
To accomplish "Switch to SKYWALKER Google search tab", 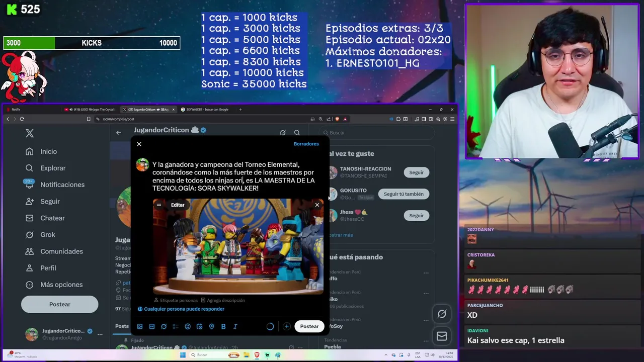I will pyautogui.click(x=206, y=110).
